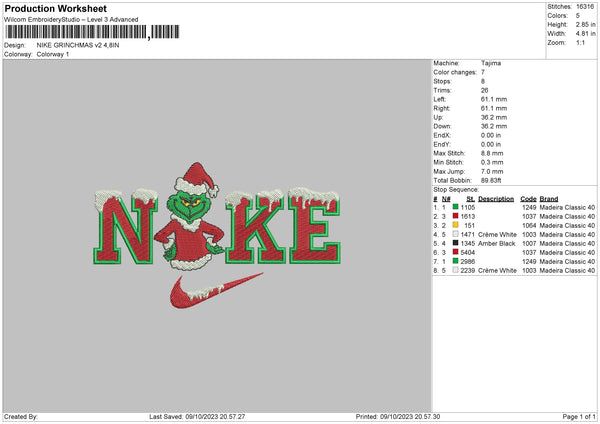Click "Crème White" in stop row 8

497,271
